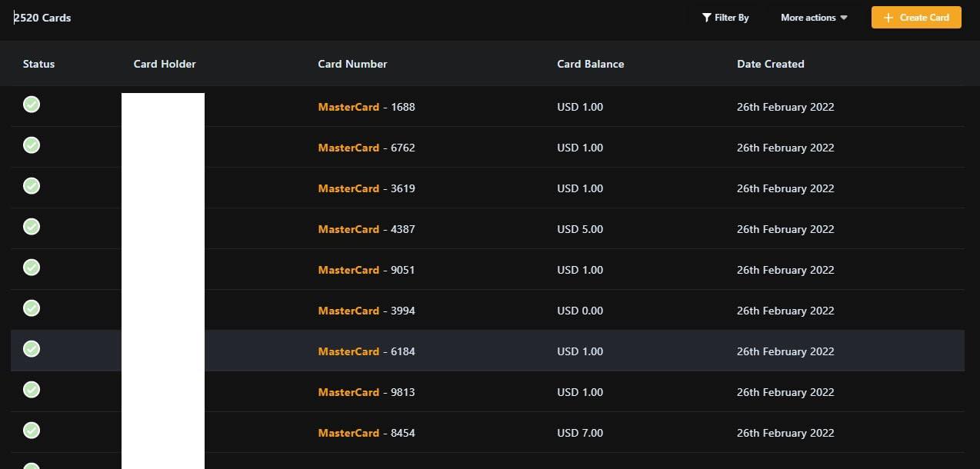Click the status checkmark for card 4387
This screenshot has width=980, height=469.
tap(32, 227)
